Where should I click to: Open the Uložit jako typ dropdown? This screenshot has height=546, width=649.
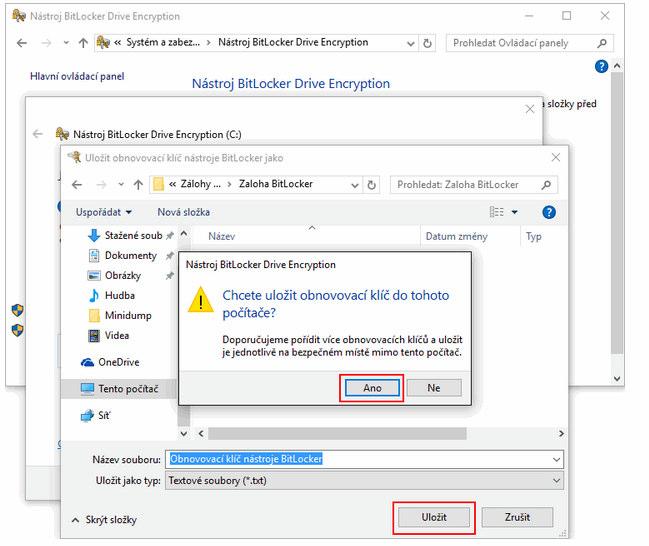point(364,481)
